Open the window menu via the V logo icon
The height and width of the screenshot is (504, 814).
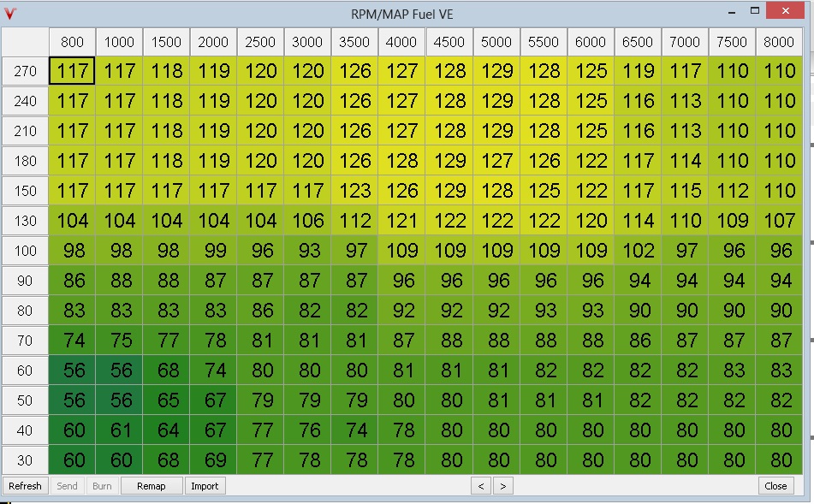[x=11, y=11]
